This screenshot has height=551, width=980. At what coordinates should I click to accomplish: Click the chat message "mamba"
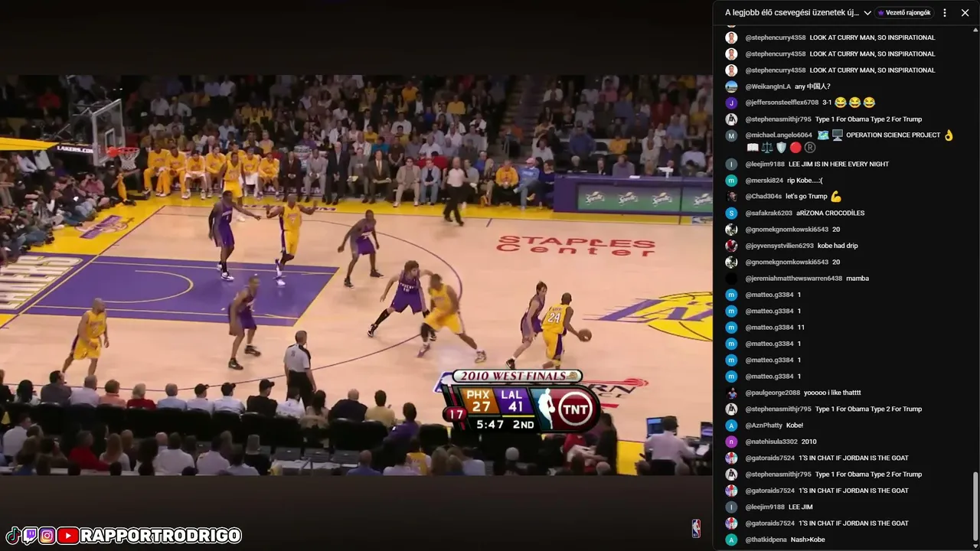(857, 279)
